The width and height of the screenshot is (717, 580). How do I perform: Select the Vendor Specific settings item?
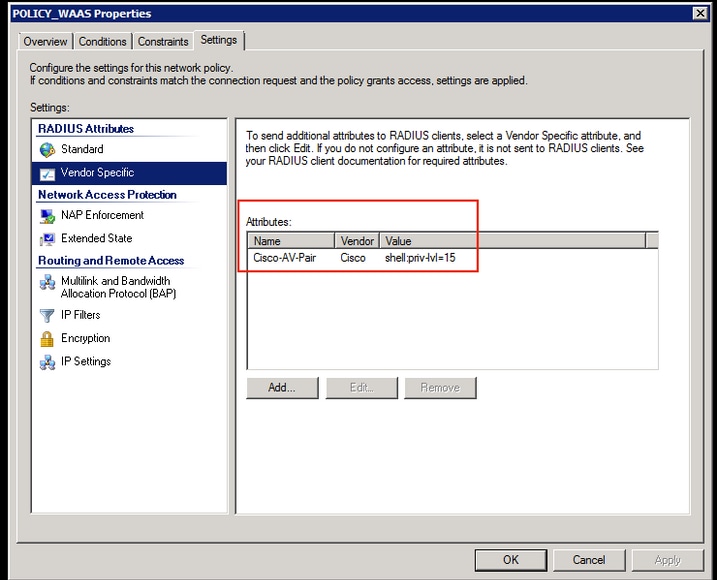129,173
